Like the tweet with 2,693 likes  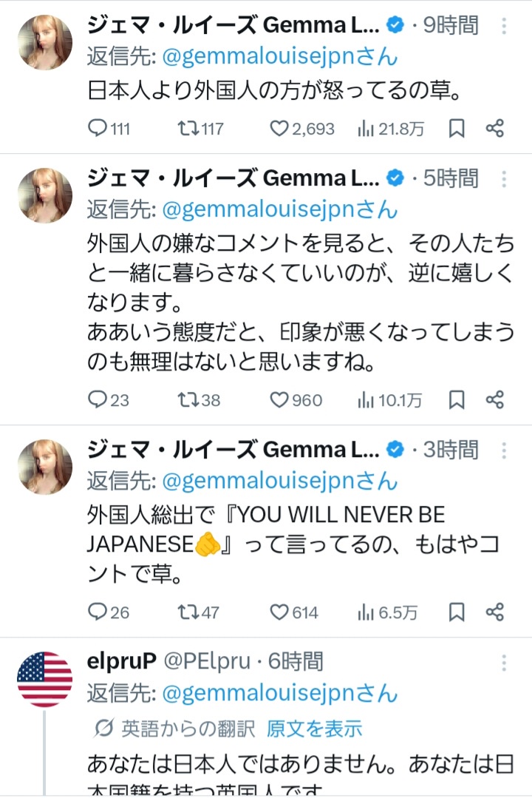click(x=279, y=129)
